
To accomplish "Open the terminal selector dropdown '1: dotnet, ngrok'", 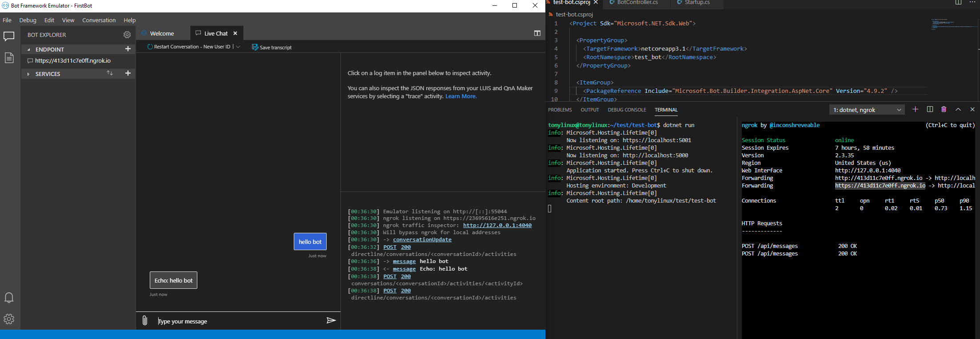I will [x=867, y=110].
